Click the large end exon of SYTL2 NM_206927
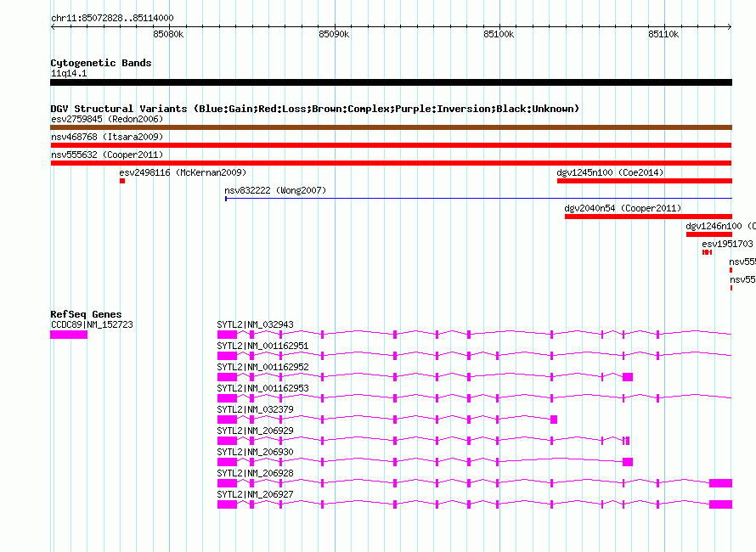 [x=721, y=504]
